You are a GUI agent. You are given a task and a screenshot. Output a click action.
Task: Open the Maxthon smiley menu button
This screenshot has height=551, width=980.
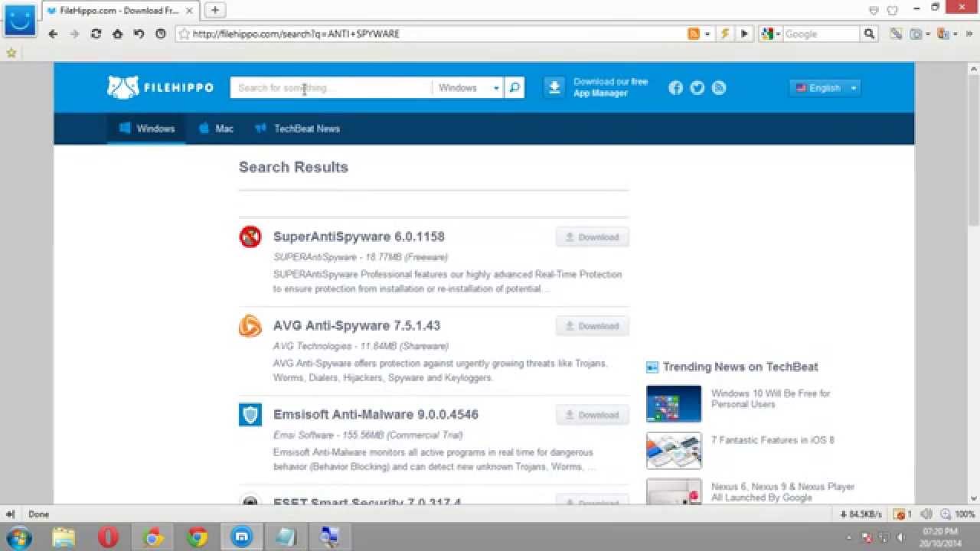click(20, 19)
